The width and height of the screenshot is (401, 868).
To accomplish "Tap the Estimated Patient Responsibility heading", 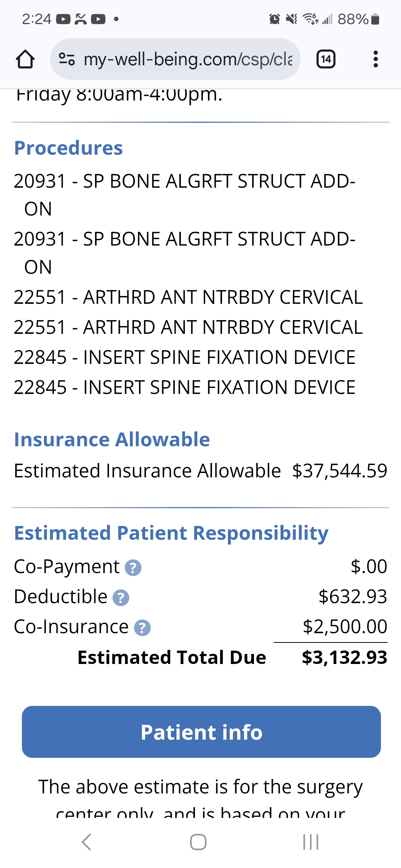I will pos(171,533).
